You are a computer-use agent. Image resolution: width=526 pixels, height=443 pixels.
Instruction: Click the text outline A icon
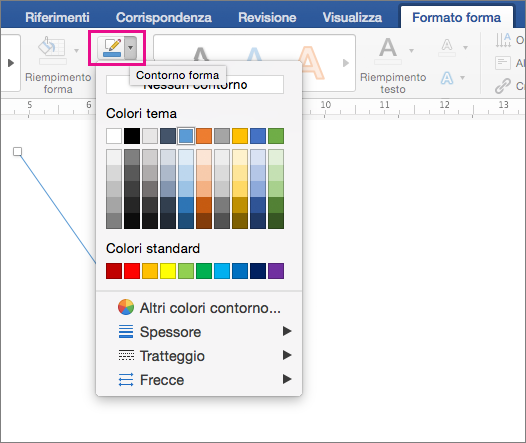click(447, 47)
